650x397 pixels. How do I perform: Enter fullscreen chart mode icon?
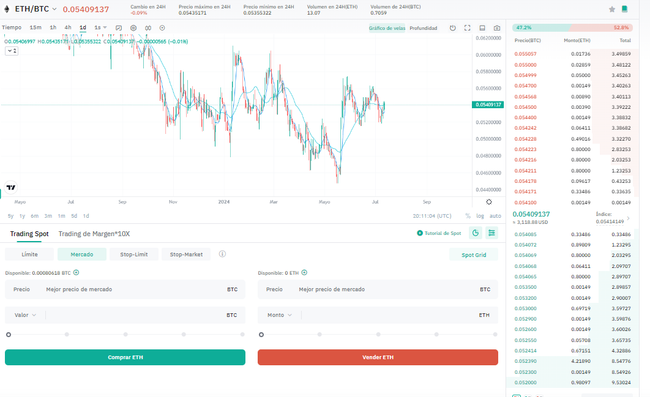467,28
